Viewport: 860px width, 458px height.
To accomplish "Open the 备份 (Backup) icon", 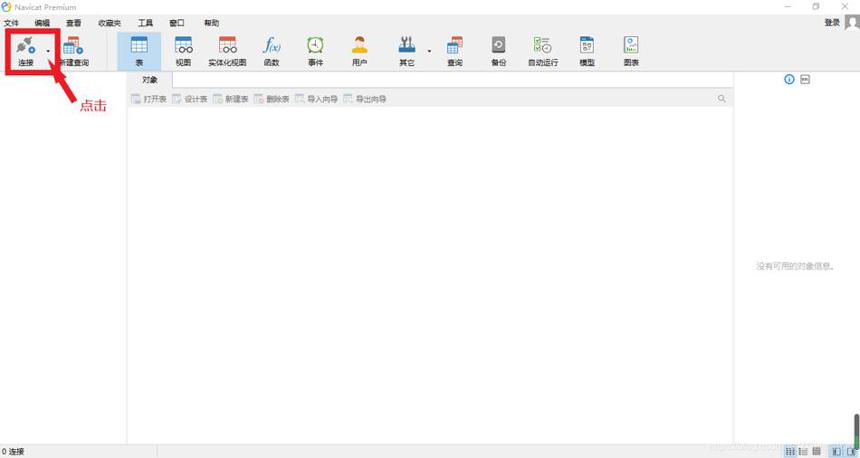I will pyautogui.click(x=499, y=52).
